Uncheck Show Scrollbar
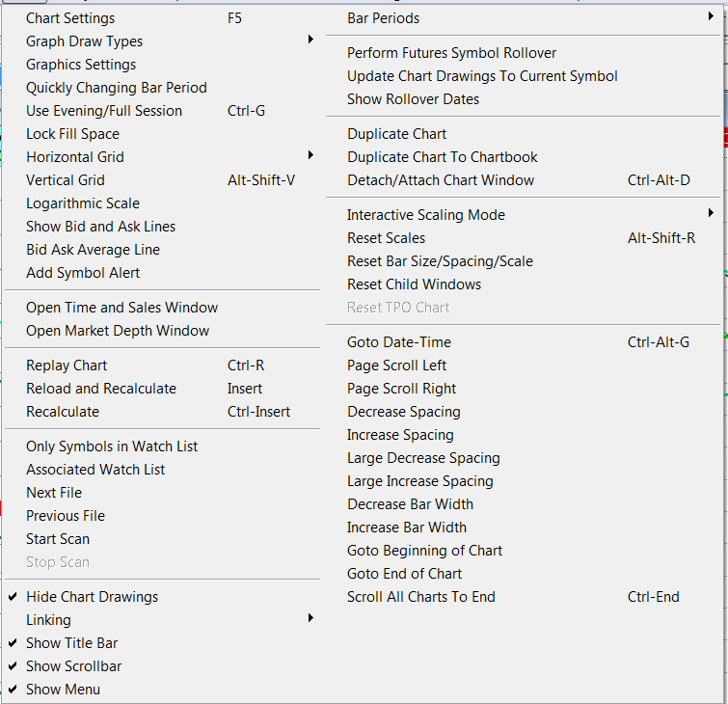The height and width of the screenshot is (704, 728). click(162, 666)
